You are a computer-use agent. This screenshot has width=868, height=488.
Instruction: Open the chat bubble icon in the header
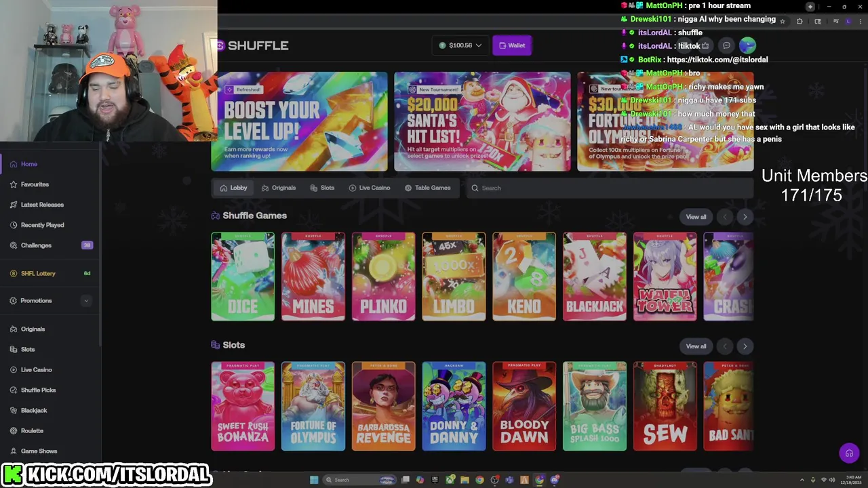click(726, 45)
